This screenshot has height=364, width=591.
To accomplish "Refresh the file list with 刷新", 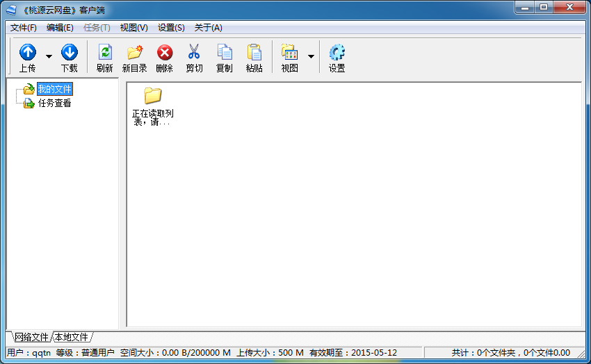I will (x=105, y=53).
